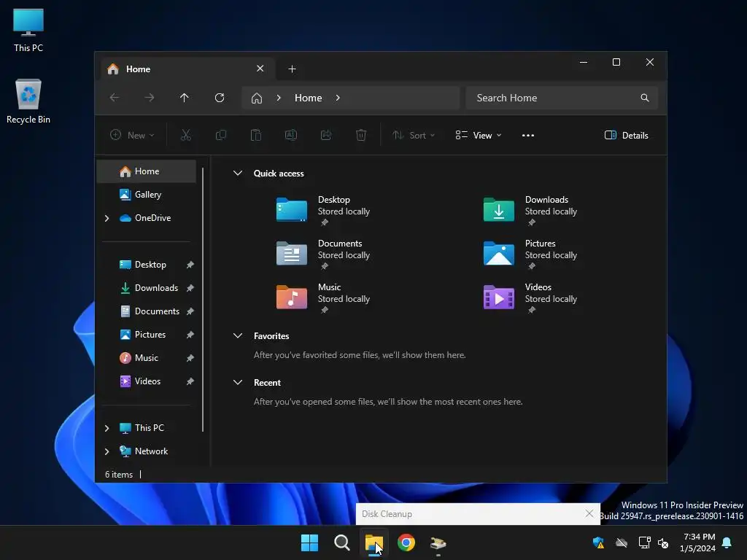Click the home icon in address bar
Viewport: 747px width, 560px height.
(x=257, y=98)
